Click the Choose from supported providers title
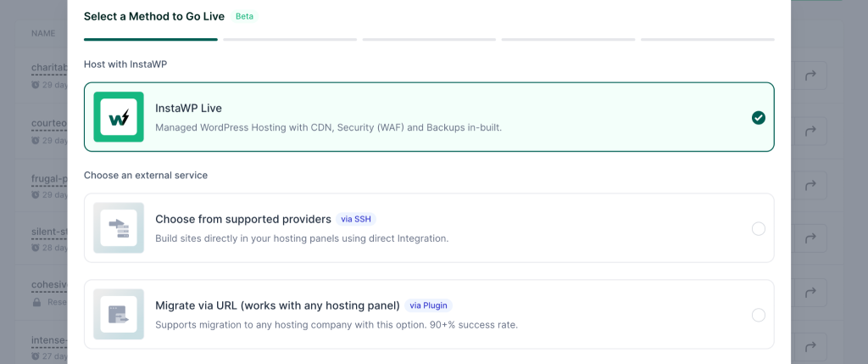868x364 pixels. [x=243, y=219]
